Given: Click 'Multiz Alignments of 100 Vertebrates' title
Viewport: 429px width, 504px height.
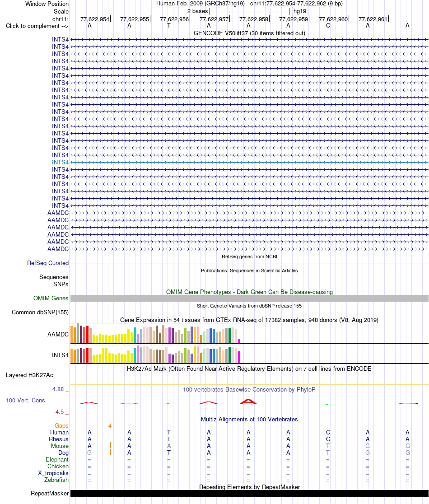Looking at the screenshot, I should coord(249,419).
